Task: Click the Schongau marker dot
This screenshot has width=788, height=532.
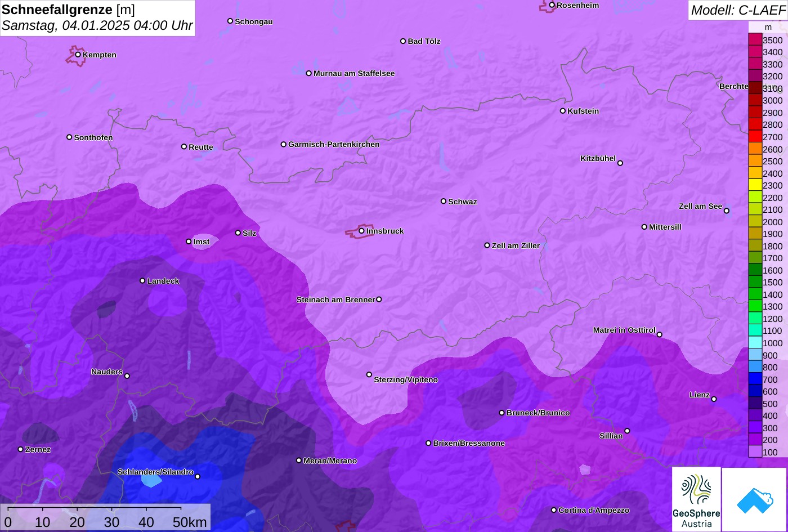Action: pos(230,21)
